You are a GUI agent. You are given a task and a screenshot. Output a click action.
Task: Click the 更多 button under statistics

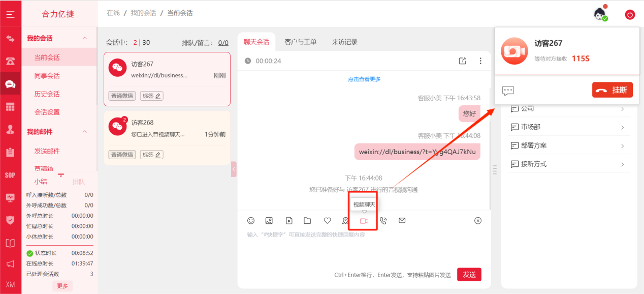(62, 286)
